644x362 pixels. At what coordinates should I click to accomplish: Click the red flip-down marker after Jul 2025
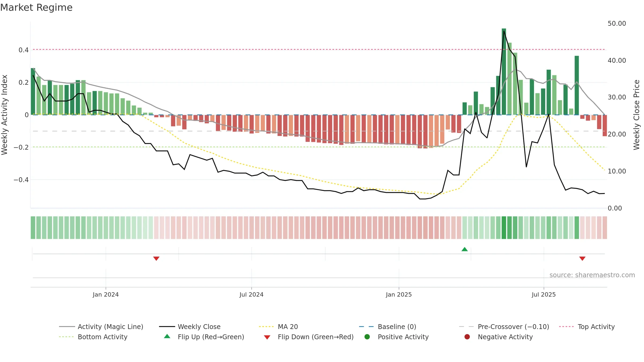[582, 258]
